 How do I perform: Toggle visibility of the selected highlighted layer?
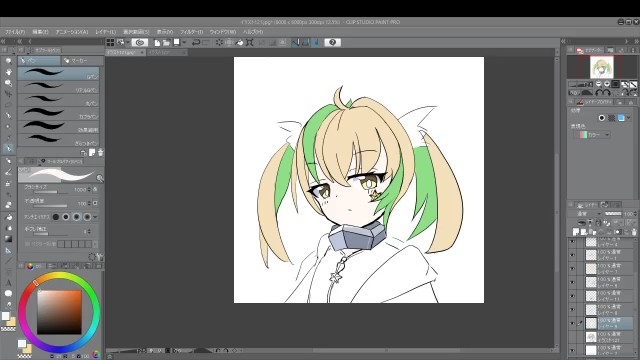click(x=572, y=323)
